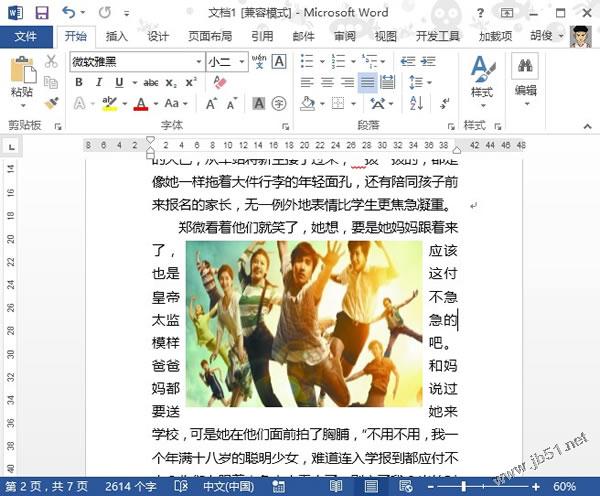The height and width of the screenshot is (496, 600).
Task: Apply character shading (gray A)
Action: (259, 103)
